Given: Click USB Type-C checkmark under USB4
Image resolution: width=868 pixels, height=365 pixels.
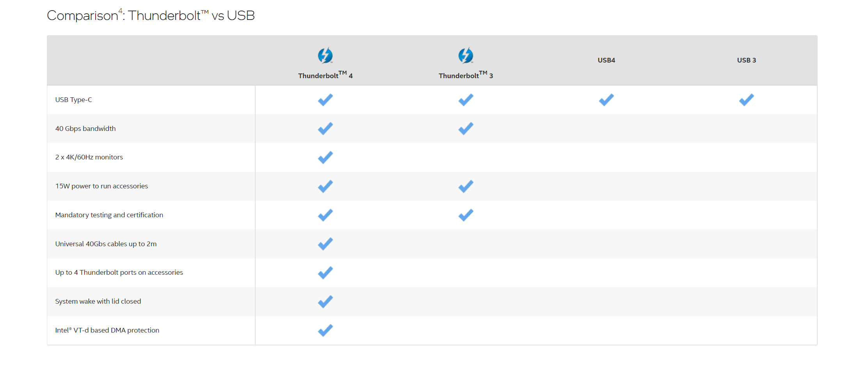Looking at the screenshot, I should click(x=606, y=100).
